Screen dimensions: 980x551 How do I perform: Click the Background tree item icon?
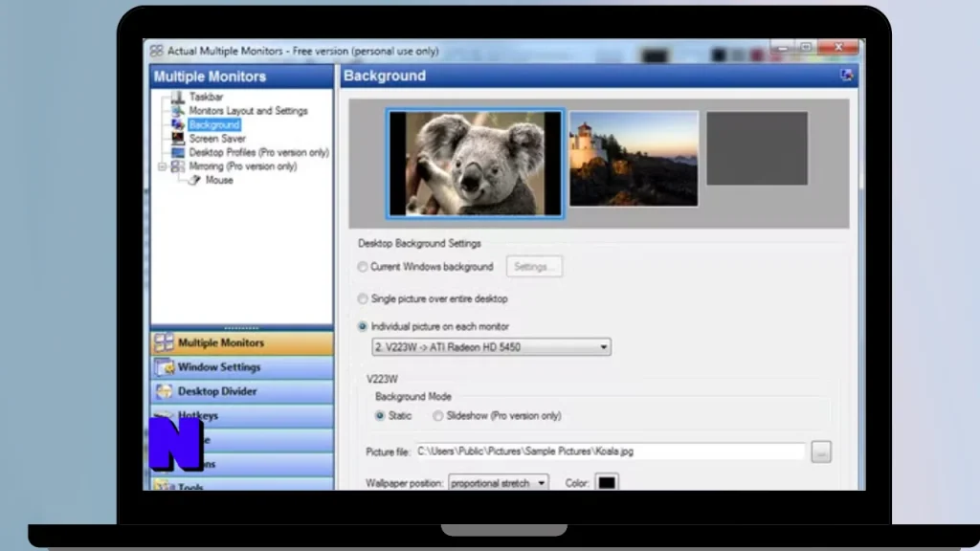click(178, 124)
